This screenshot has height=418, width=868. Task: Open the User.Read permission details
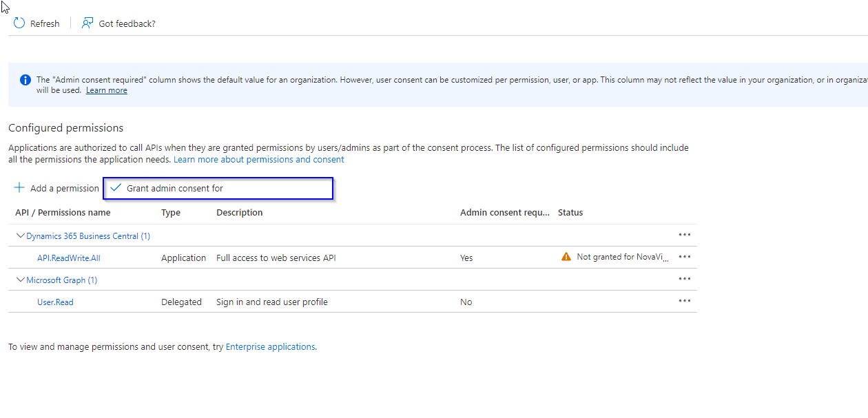coord(55,302)
